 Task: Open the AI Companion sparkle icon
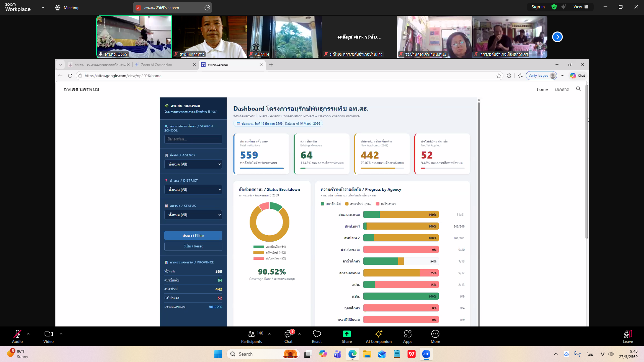click(379, 334)
